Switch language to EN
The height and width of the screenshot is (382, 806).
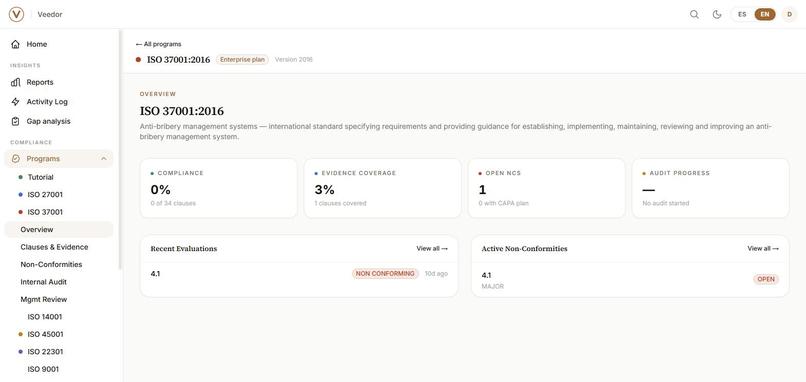pos(765,14)
